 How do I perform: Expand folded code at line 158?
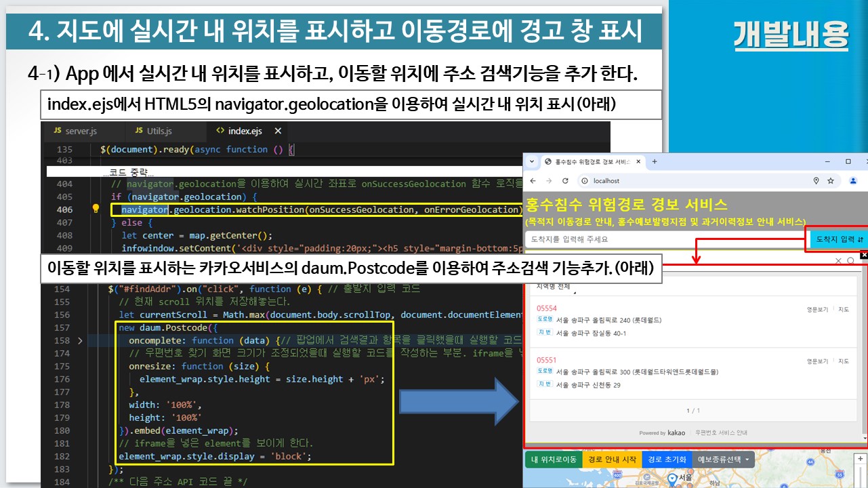(81, 340)
